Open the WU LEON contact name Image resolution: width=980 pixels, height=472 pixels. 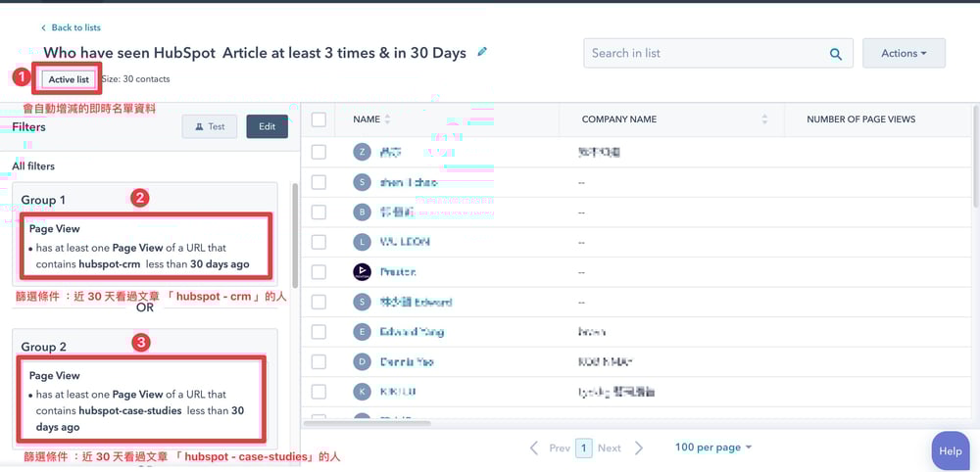pyautogui.click(x=405, y=242)
